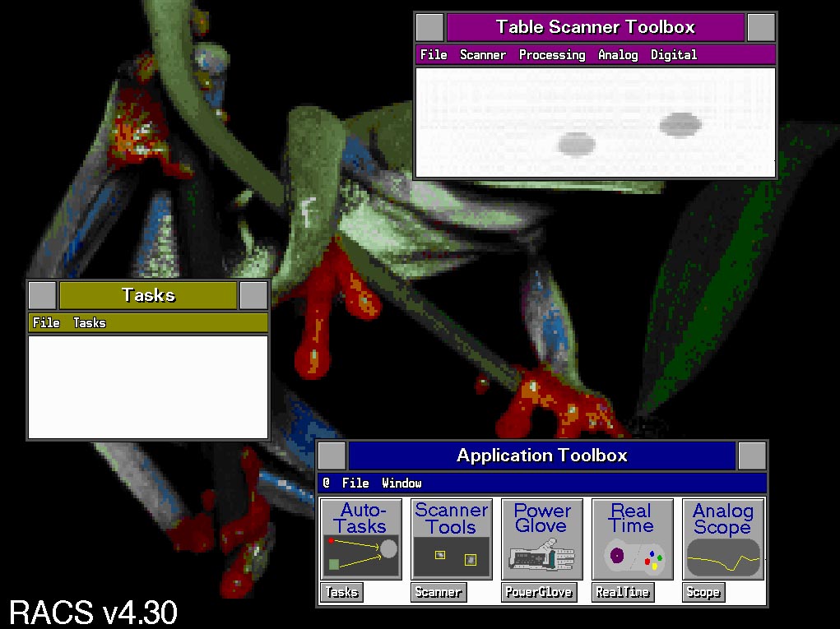This screenshot has width=840, height=629.
Task: Open File menu in Table Scanner Toolbox
Action: point(434,55)
